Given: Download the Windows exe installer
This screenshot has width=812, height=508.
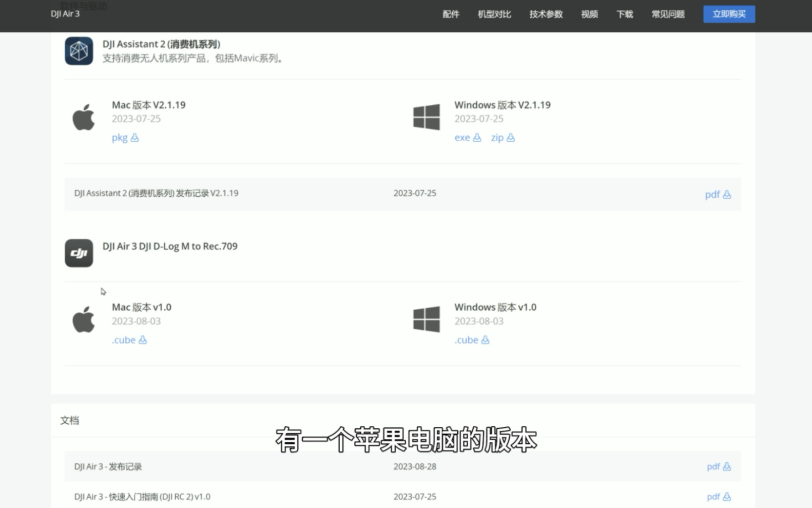Looking at the screenshot, I should point(468,138).
